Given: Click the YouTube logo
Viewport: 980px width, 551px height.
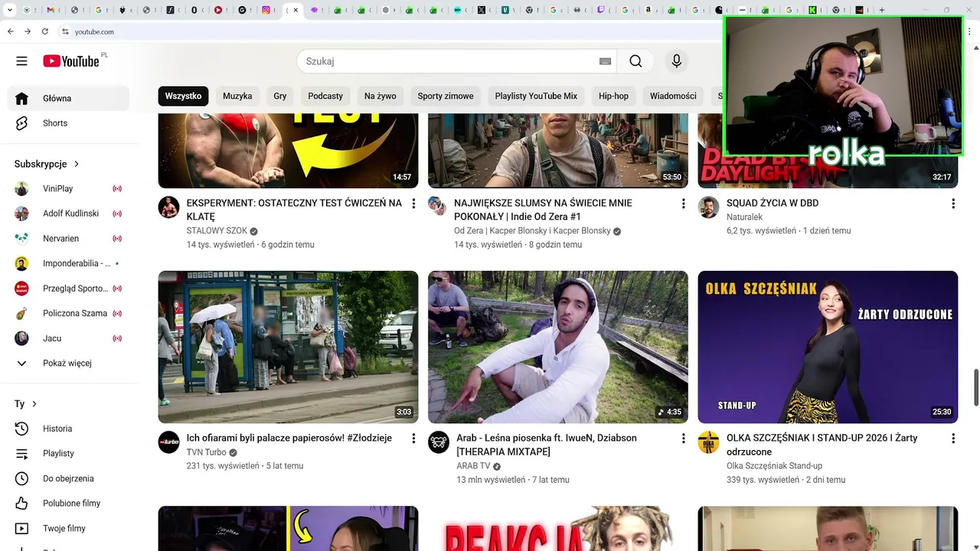Looking at the screenshot, I should tap(71, 61).
